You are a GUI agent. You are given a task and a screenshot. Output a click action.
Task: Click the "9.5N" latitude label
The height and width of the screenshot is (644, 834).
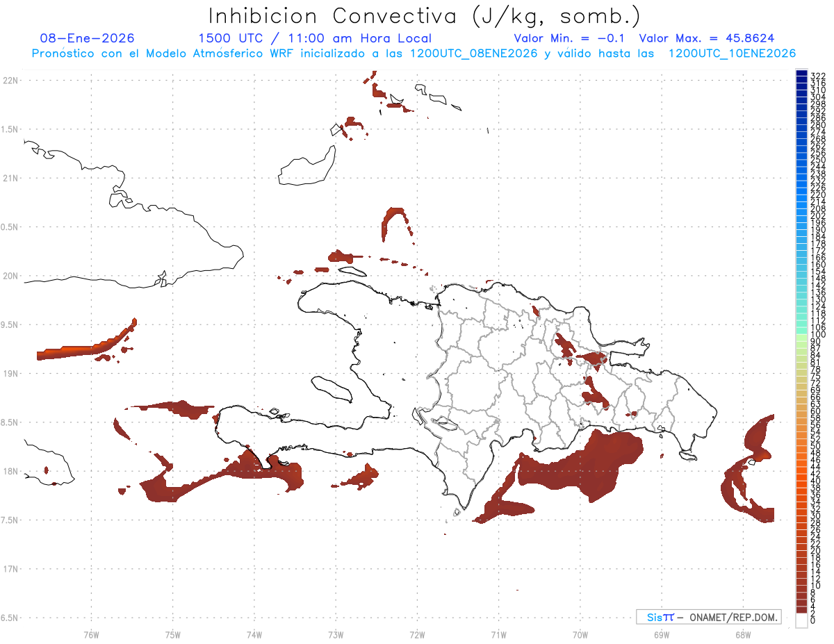click(10, 325)
